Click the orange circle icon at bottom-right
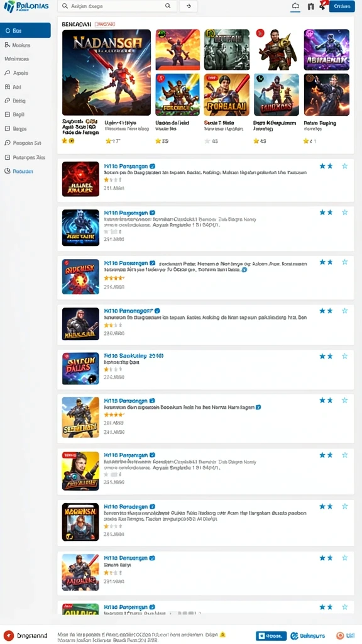 (x=340, y=636)
